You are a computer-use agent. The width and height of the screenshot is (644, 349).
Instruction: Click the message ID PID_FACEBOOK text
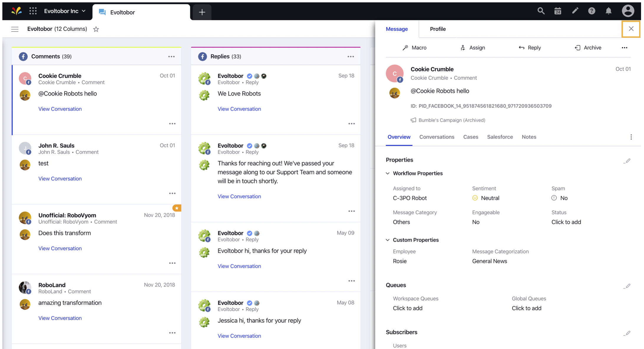tap(481, 106)
